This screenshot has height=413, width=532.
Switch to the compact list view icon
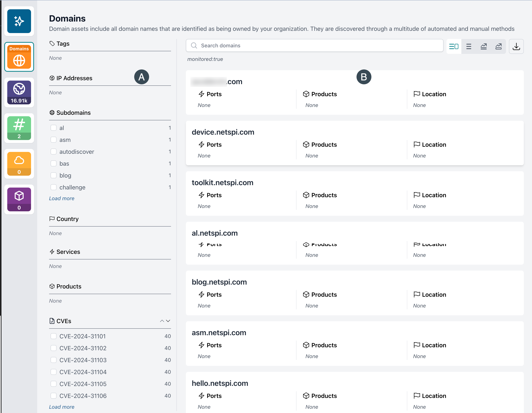[x=469, y=46]
